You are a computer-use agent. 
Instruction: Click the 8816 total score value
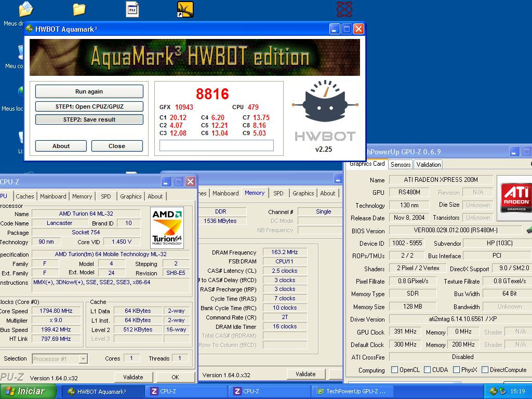212,94
